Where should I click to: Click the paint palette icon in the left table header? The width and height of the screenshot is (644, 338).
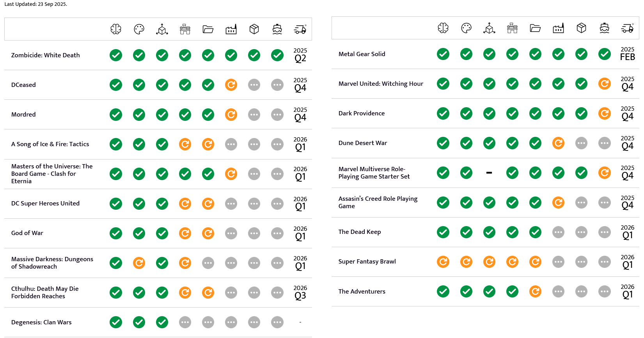(139, 29)
